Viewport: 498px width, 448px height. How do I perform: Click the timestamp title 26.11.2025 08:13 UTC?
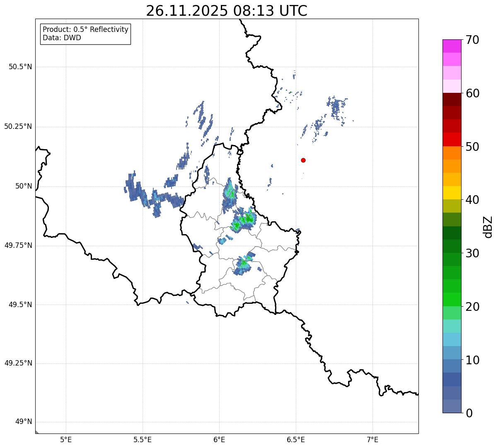[227, 10]
